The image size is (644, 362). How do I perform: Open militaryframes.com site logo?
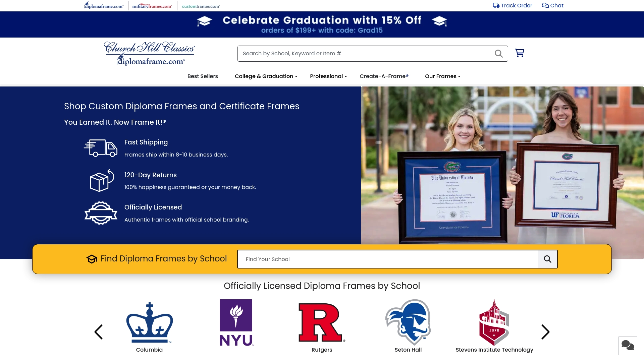click(x=152, y=6)
